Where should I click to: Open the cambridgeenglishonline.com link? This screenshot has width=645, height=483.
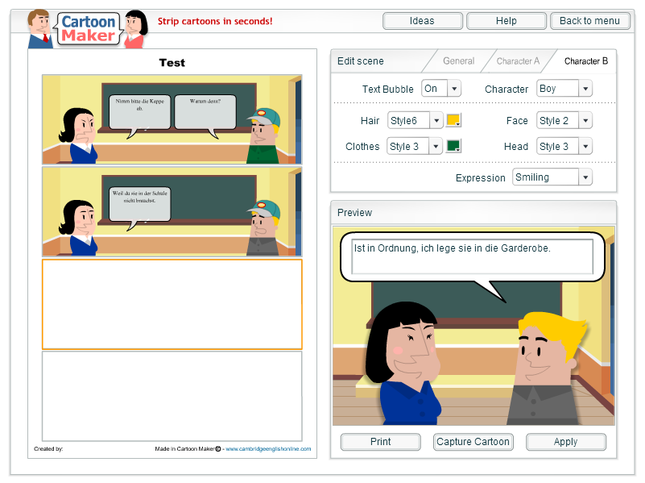point(268,449)
